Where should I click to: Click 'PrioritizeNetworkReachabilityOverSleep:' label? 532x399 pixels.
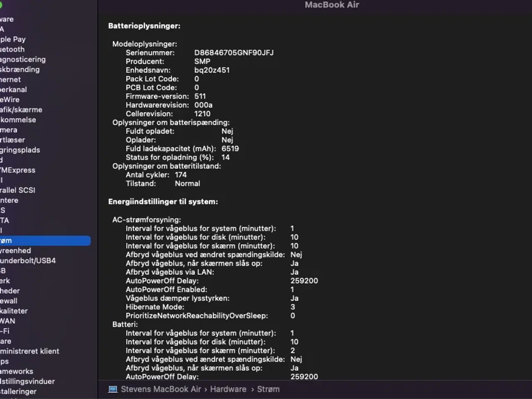click(197, 316)
